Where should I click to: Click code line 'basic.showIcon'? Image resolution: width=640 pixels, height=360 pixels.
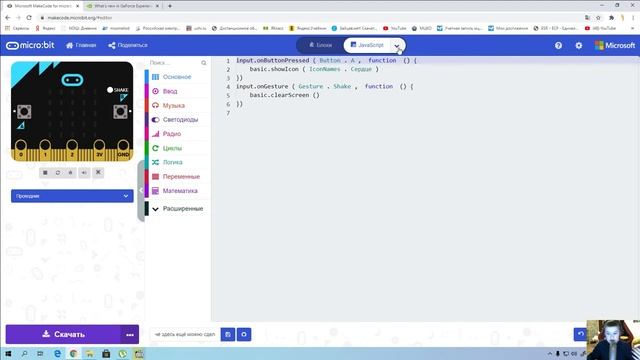pyautogui.click(x=314, y=69)
